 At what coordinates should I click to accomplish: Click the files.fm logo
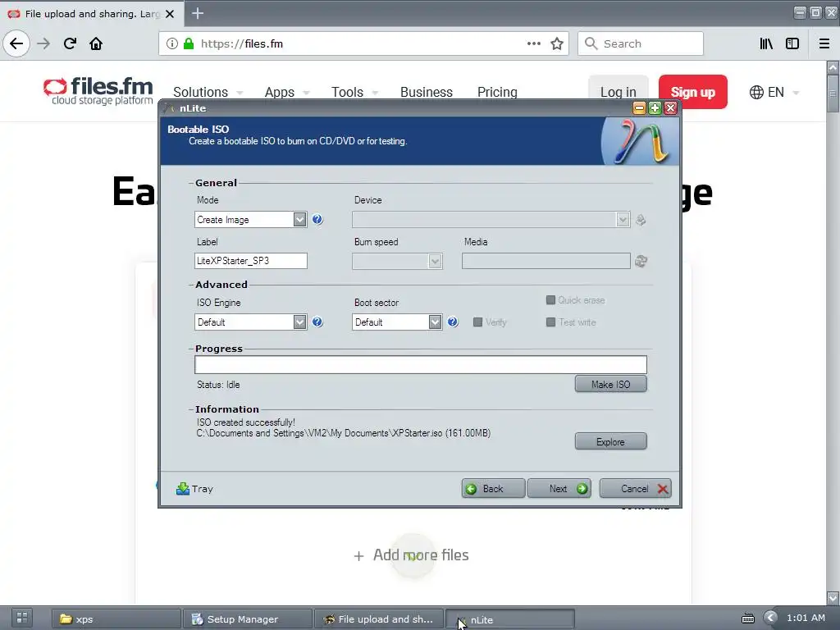pyautogui.click(x=98, y=91)
